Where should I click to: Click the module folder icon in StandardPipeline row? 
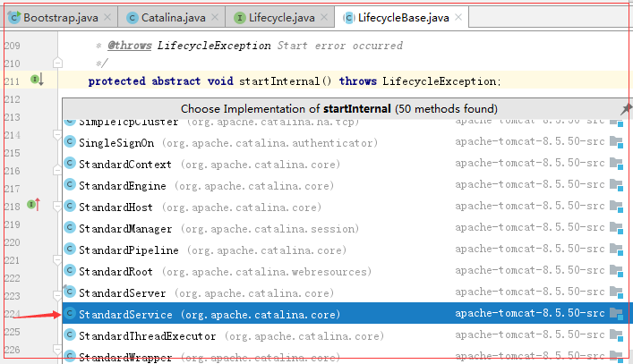point(617,250)
